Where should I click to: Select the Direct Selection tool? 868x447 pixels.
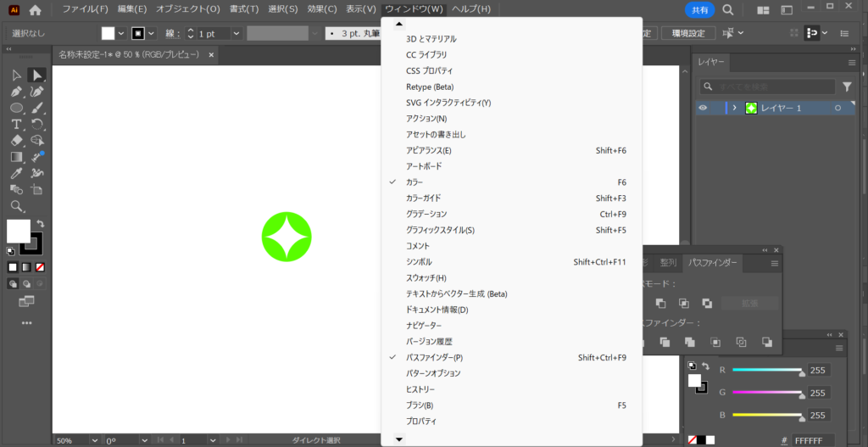click(37, 75)
